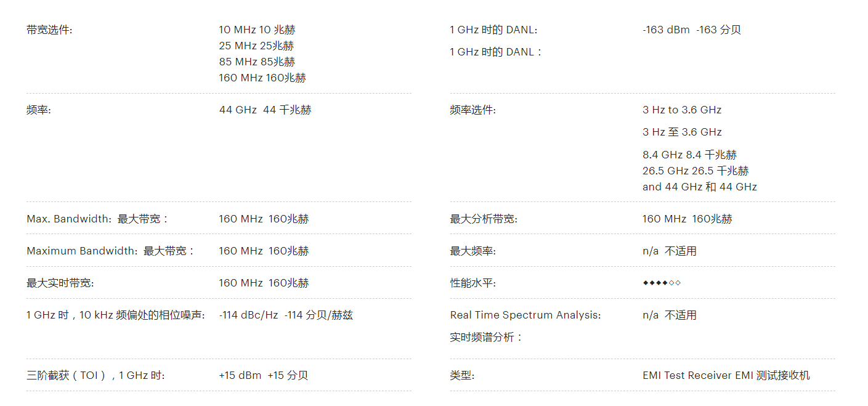Select the 带宽选件 label

point(49,30)
